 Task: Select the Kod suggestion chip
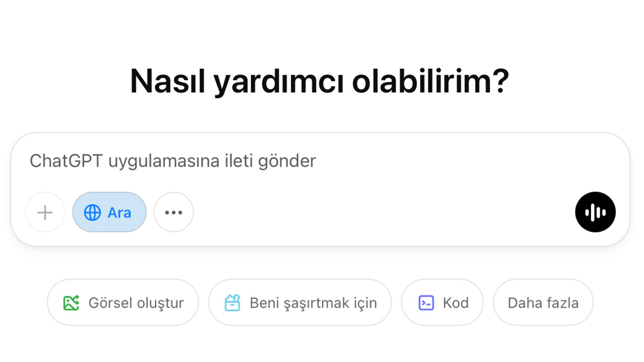(442, 303)
